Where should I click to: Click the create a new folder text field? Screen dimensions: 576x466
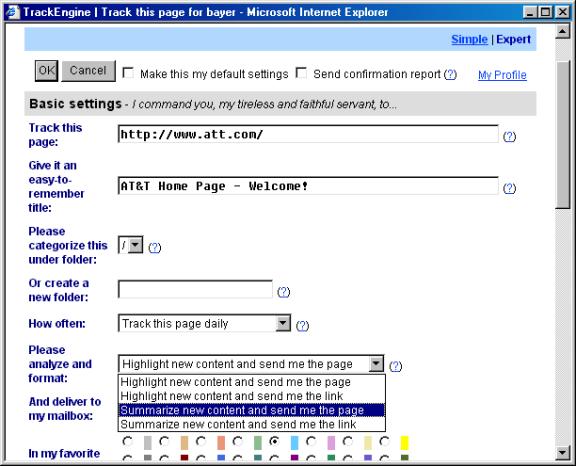pos(195,289)
